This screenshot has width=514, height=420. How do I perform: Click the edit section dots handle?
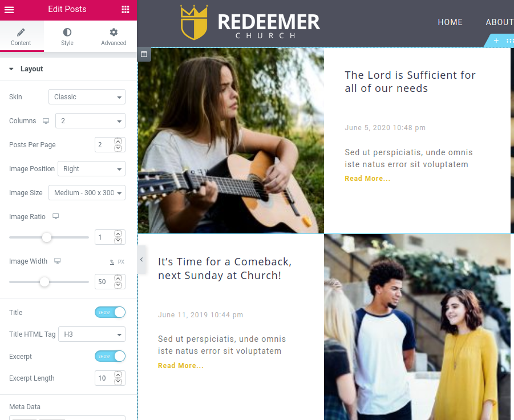click(510, 41)
